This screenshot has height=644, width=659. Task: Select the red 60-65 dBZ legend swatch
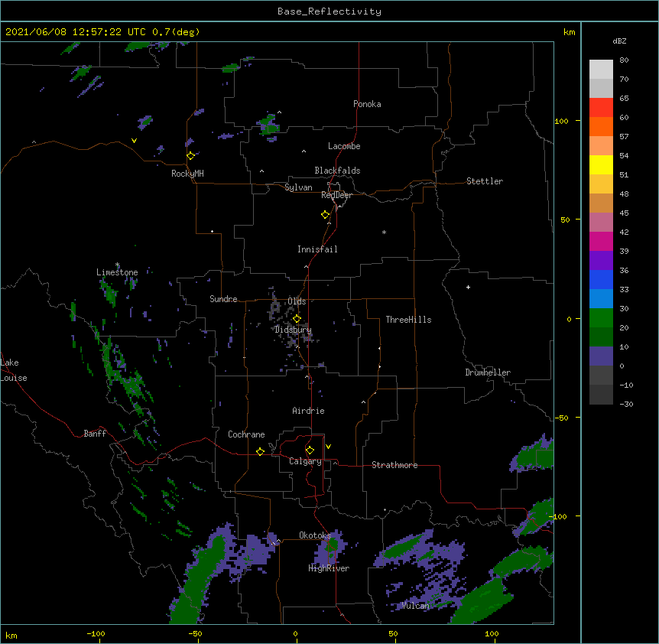click(x=601, y=108)
